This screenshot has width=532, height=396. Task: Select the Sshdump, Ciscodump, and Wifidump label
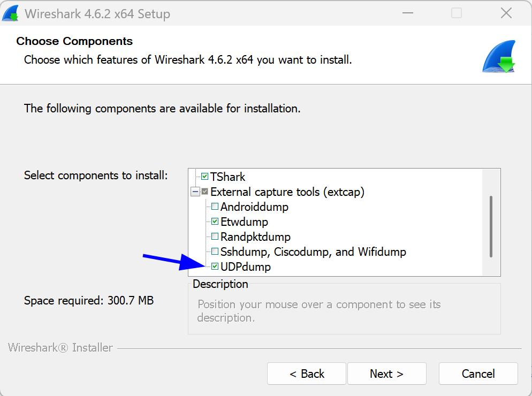(x=313, y=251)
